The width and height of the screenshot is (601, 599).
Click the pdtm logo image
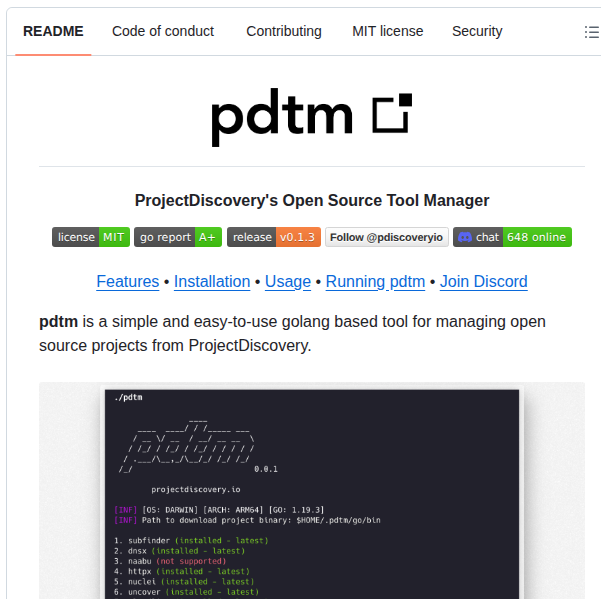point(312,117)
